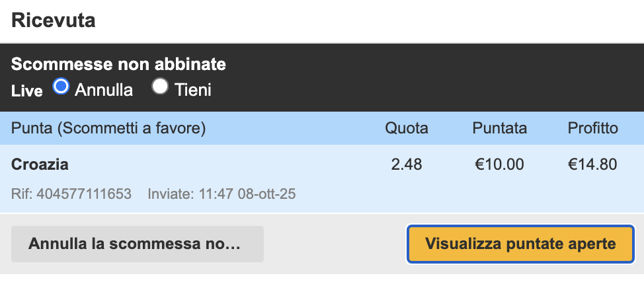Click the Annulla text label beside its radio

tap(104, 89)
